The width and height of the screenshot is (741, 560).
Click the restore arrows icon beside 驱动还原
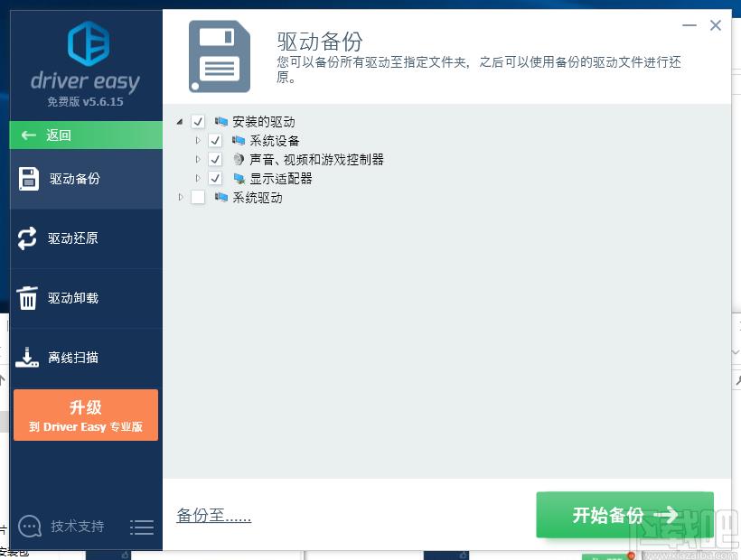coord(27,238)
